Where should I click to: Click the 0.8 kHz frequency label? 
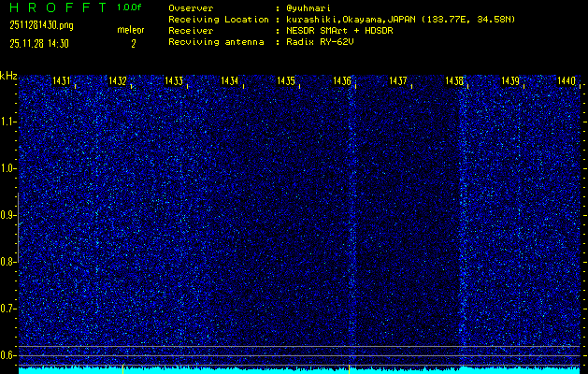click(x=7, y=262)
